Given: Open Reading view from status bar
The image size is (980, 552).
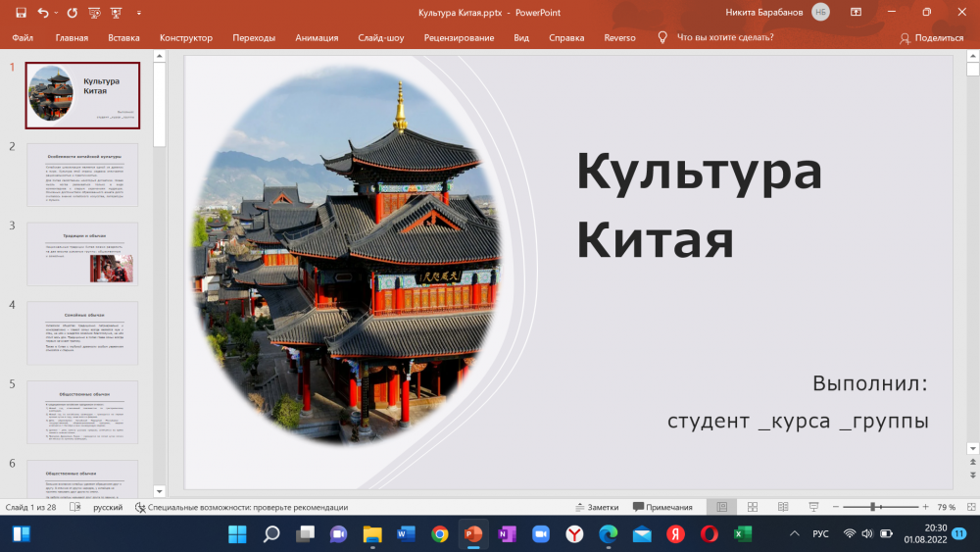Looking at the screenshot, I should (x=783, y=507).
